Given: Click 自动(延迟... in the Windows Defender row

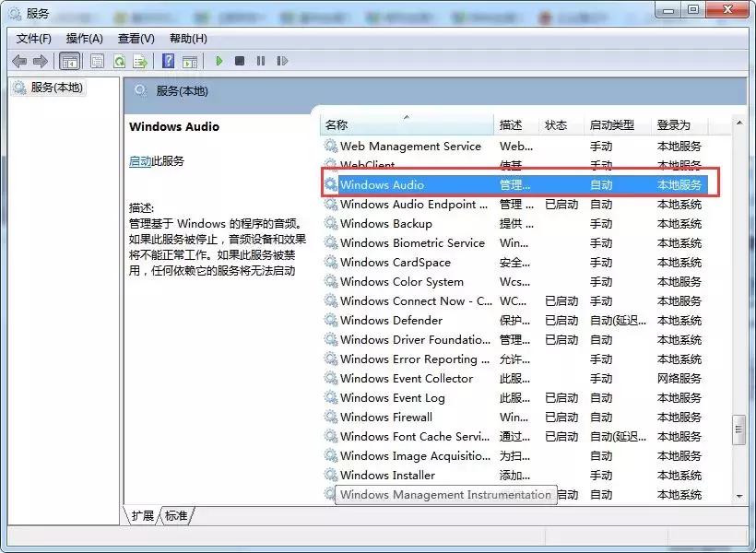Looking at the screenshot, I should tap(618, 320).
